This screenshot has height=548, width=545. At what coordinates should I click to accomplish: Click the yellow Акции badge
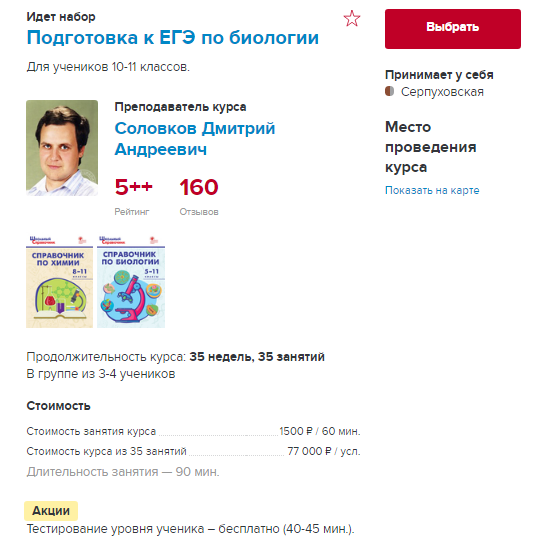(x=51, y=511)
